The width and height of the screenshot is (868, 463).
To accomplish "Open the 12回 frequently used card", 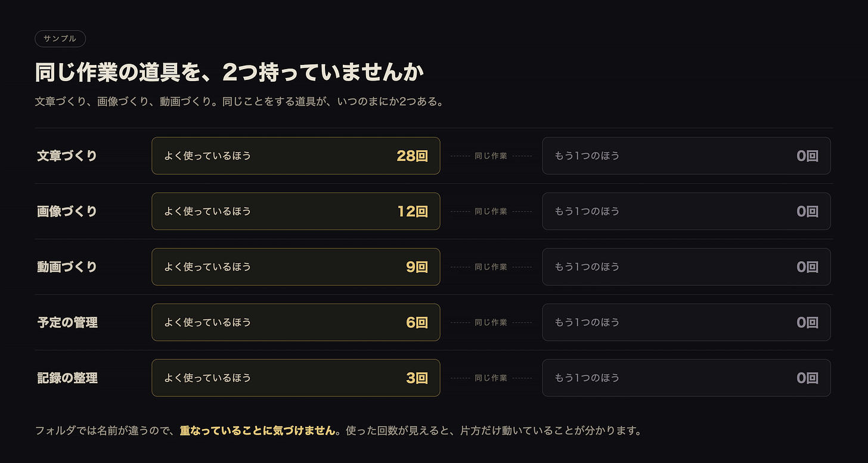I will pos(296,212).
